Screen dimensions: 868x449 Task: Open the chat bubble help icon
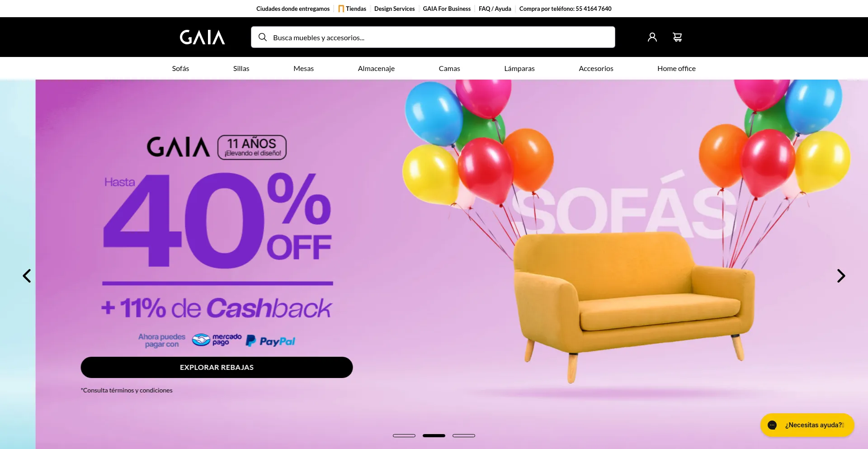[x=772, y=425]
